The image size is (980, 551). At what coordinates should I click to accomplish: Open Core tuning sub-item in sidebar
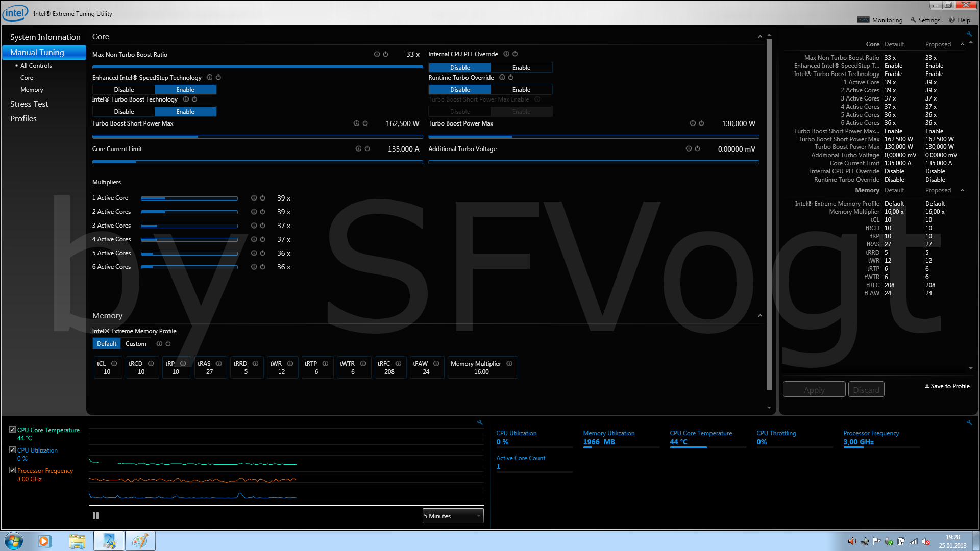[27, 78]
